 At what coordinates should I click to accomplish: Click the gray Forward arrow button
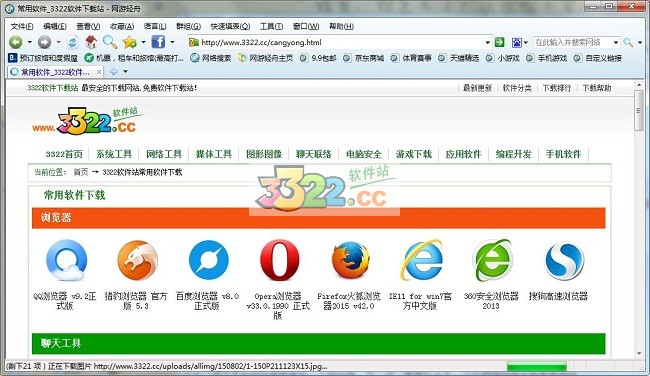point(44,42)
